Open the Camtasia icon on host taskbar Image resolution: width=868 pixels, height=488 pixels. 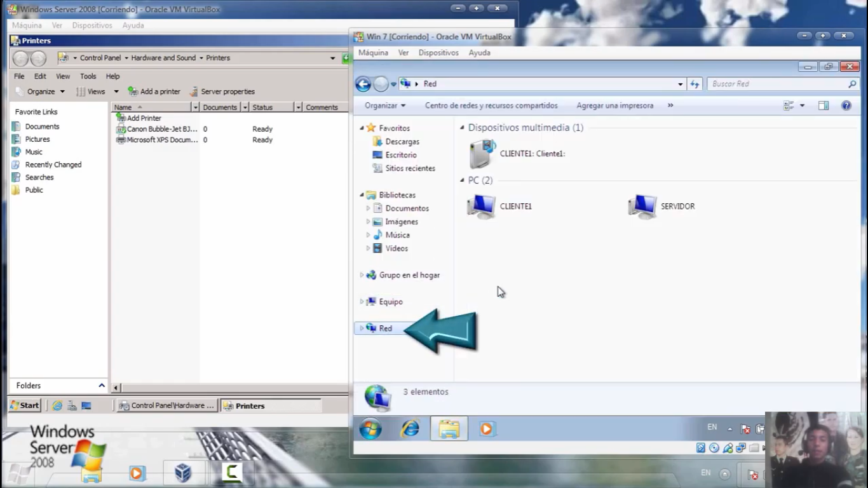tap(232, 473)
